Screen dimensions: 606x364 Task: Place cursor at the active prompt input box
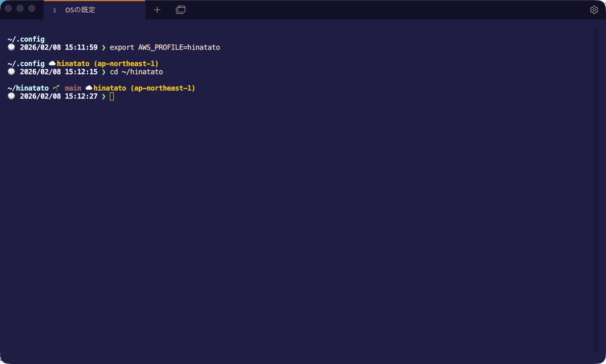[x=112, y=96]
